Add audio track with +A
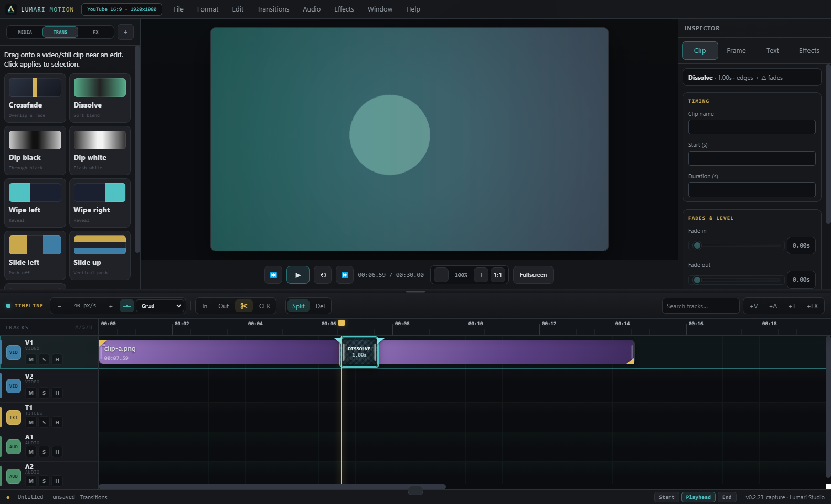This screenshot has width=831, height=504. point(773,306)
